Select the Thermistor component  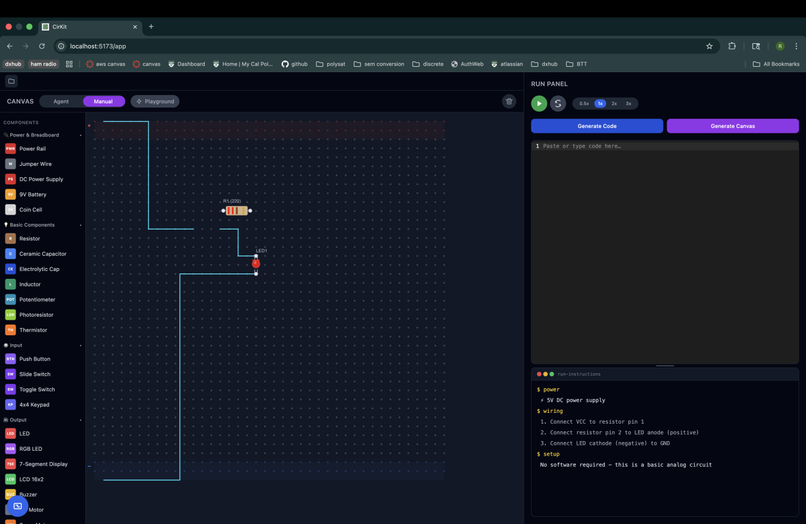(33, 330)
